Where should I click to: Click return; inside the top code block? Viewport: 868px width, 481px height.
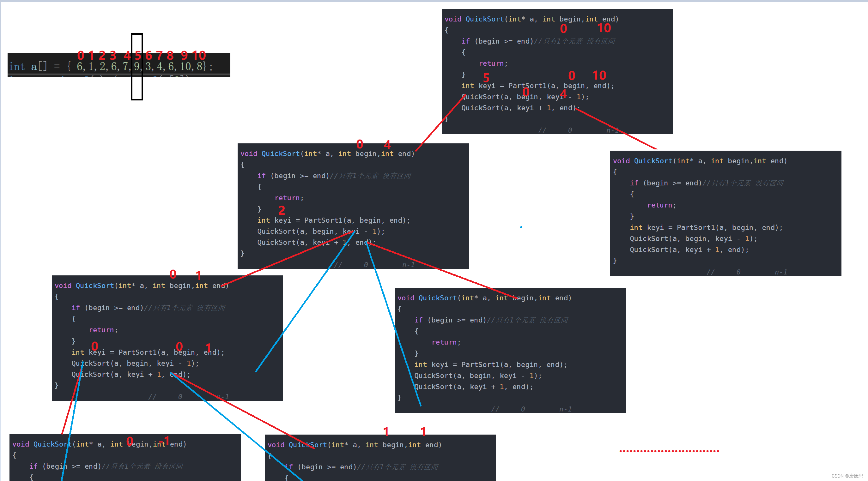click(x=493, y=63)
